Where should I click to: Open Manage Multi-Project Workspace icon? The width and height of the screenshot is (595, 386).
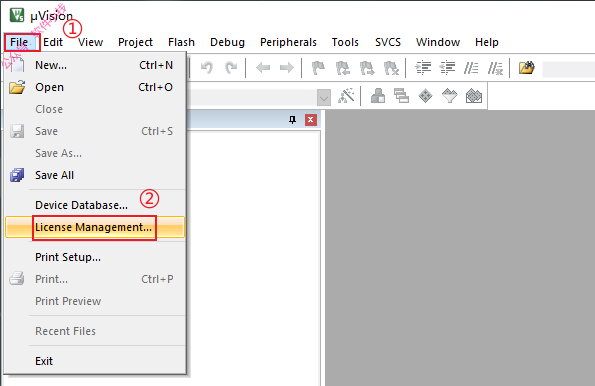pyautogui.click(x=401, y=96)
